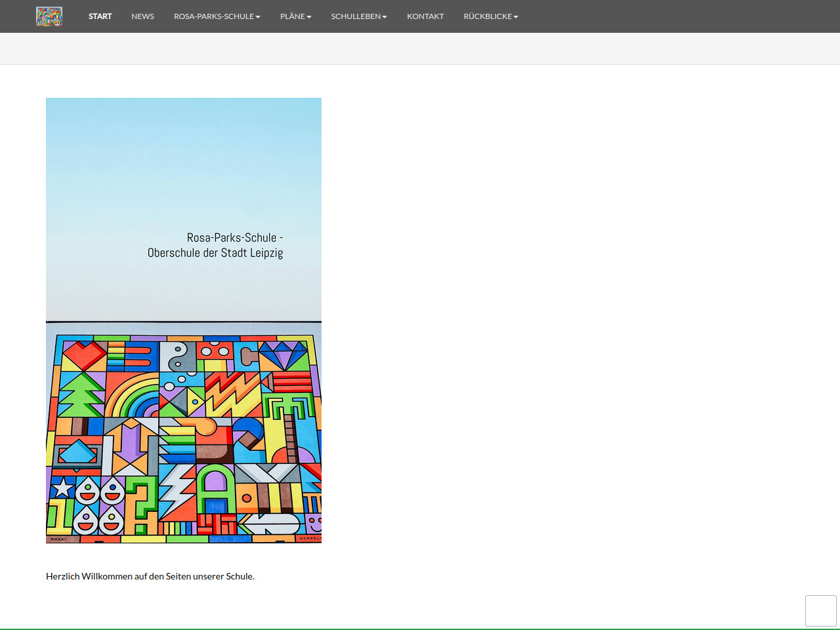Image resolution: width=840 pixels, height=630 pixels.
Task: Expand the PLÄNE dropdown
Action: tap(293, 16)
